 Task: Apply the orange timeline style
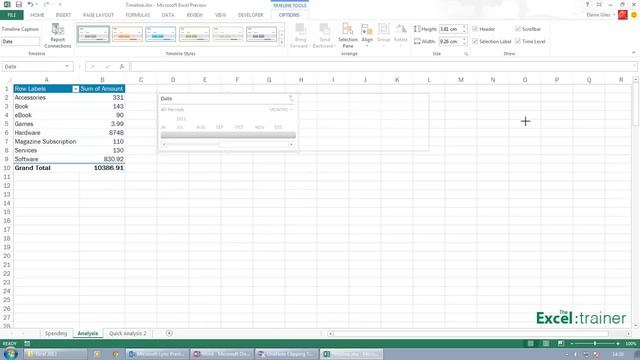(x=127, y=34)
